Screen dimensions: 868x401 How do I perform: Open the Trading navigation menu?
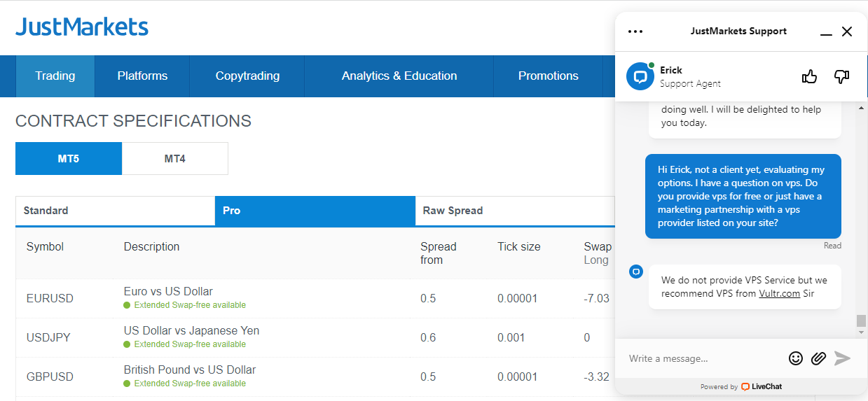pos(55,76)
